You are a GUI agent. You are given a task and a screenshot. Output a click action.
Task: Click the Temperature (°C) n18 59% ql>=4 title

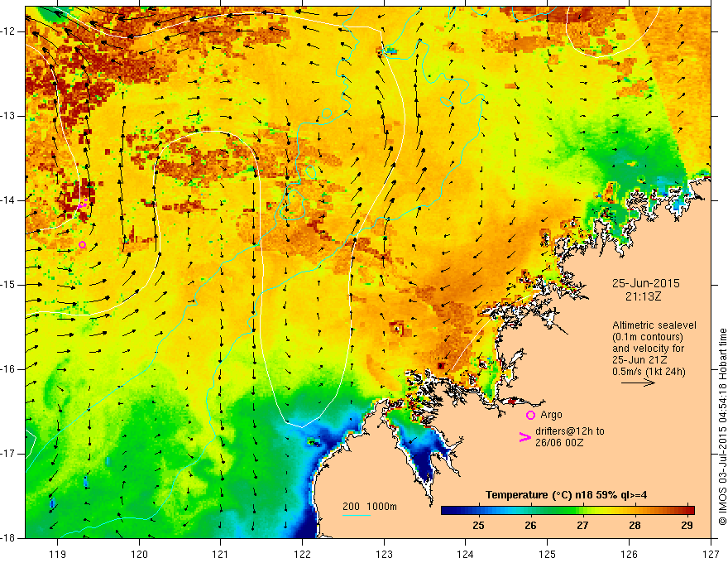pos(567,495)
